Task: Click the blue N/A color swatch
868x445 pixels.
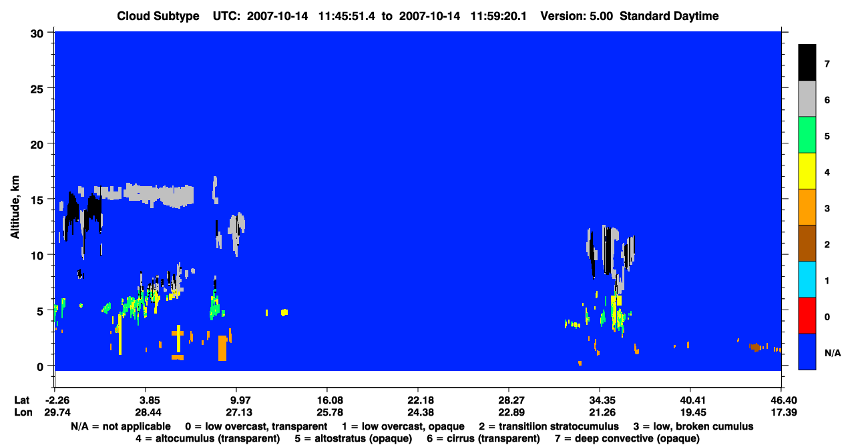Action: click(807, 351)
